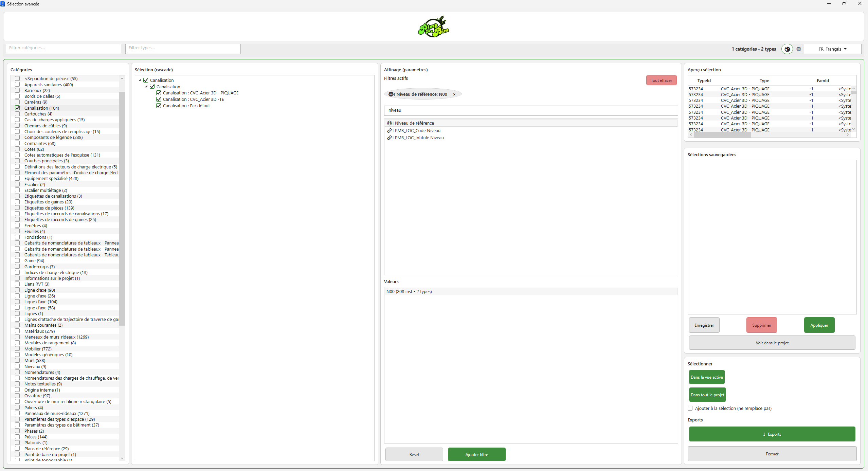The image size is (868, 471).
Task: Click the Pimp My Bim logo
Action: [x=434, y=26]
